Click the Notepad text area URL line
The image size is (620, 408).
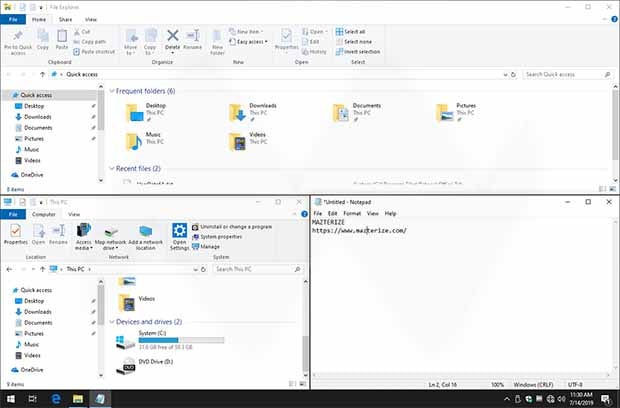coord(359,230)
